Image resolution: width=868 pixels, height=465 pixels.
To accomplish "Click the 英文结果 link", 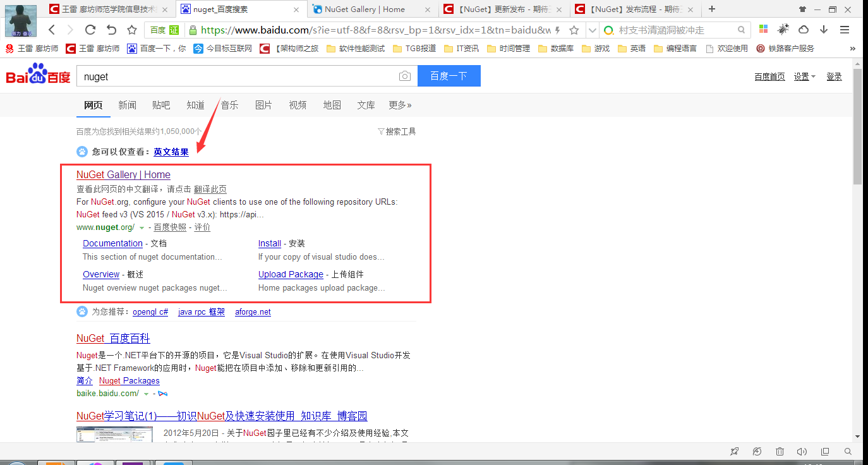I will click(171, 152).
